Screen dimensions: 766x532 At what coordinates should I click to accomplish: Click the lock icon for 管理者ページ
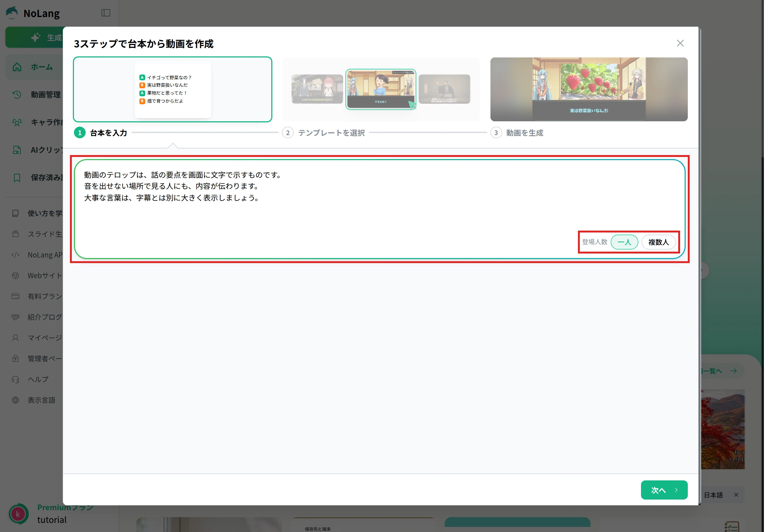[x=15, y=359]
